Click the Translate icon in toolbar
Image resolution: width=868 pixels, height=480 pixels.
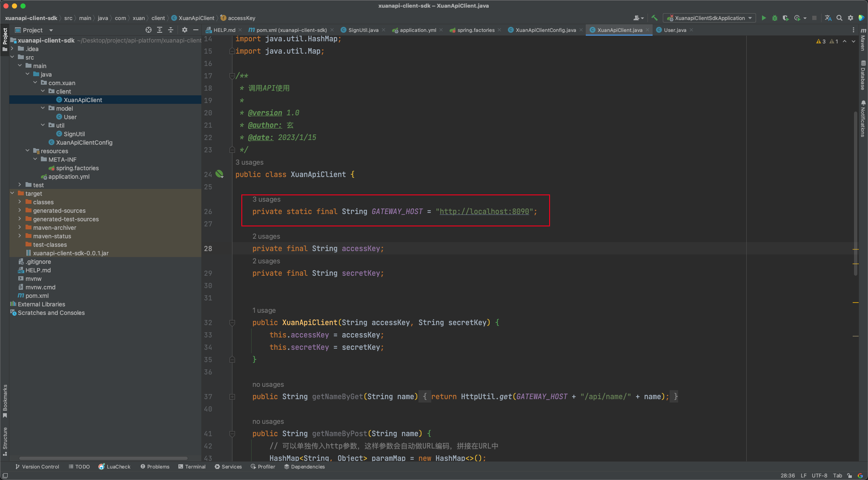(x=828, y=18)
